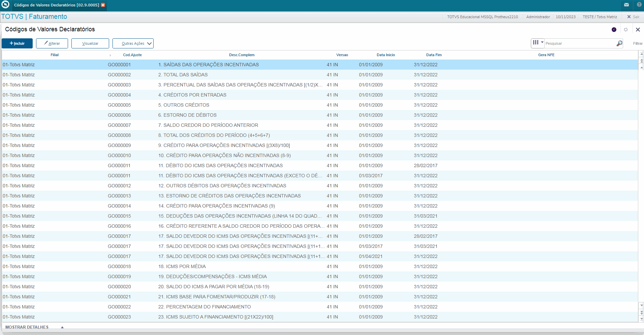Click TESTE / Totvs Matriz company label
This screenshot has height=335, width=644.
[600, 17]
